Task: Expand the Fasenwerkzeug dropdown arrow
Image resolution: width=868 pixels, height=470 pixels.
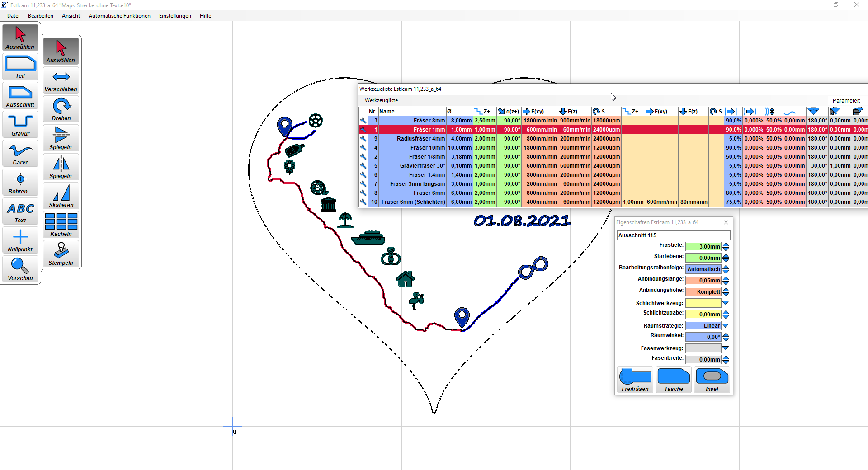Action: [726, 348]
